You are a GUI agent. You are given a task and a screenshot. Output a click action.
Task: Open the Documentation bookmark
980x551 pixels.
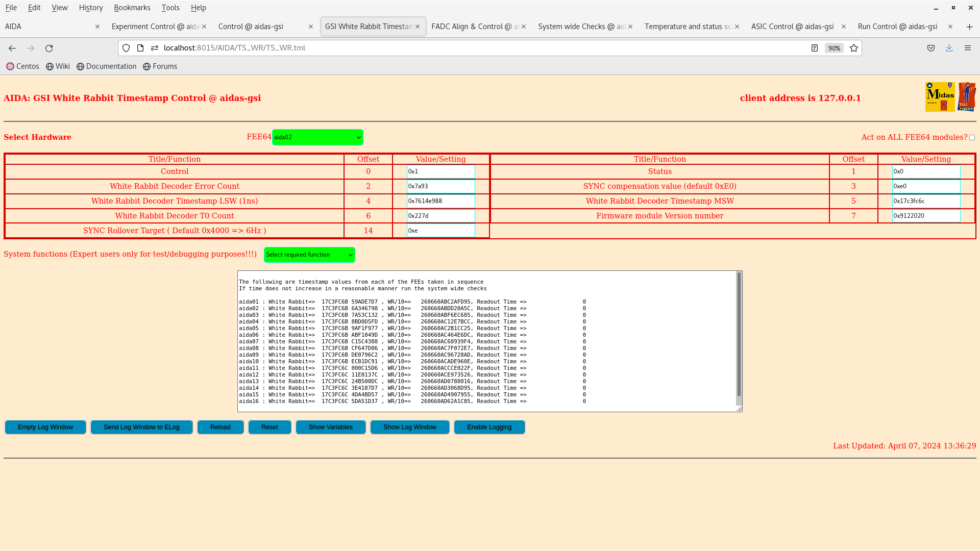coord(107,66)
